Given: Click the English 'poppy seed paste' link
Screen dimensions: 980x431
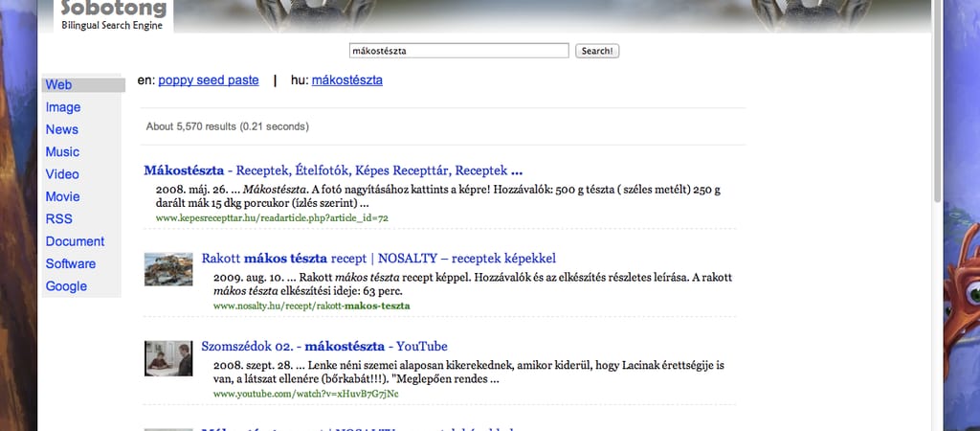Looking at the screenshot, I should [209, 80].
